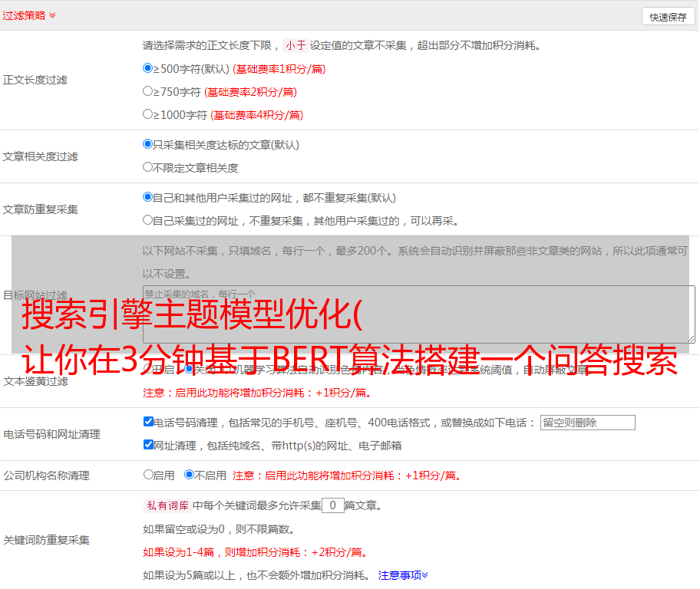Click the 文章相关度过滤 row label

40,156
